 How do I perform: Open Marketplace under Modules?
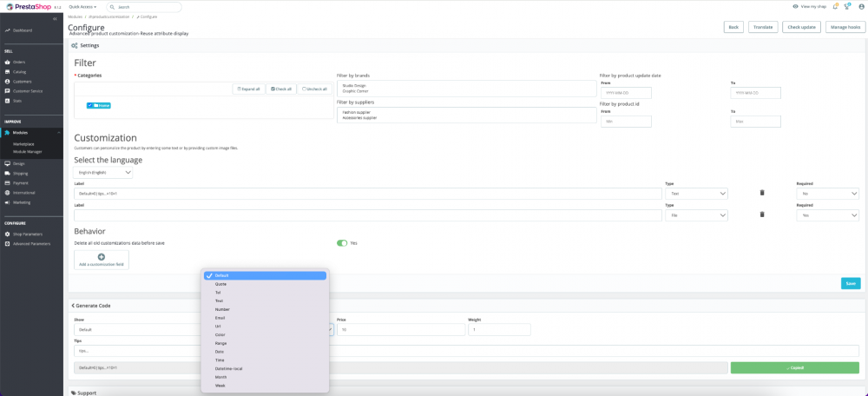[23, 144]
